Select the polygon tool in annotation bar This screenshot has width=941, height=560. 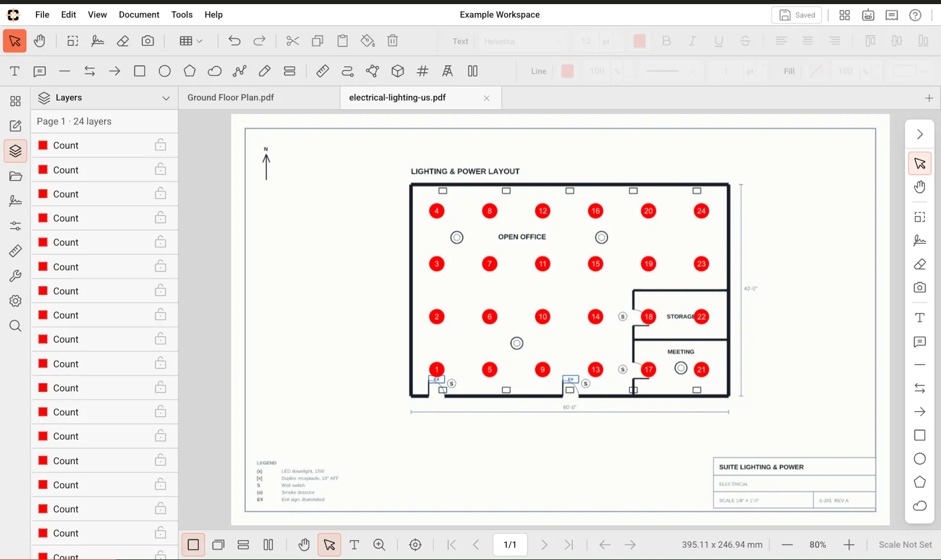click(x=189, y=71)
